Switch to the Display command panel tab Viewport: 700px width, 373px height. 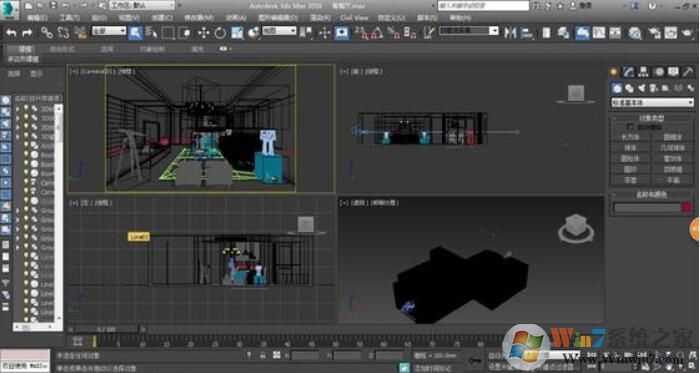tap(673, 71)
